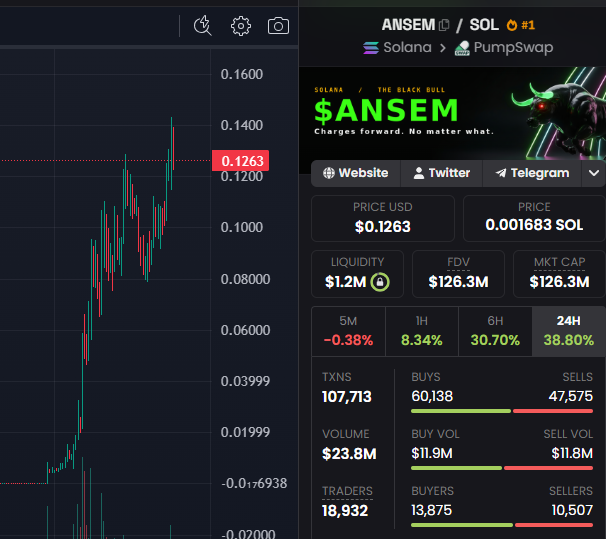Open the token Telegram link
The width and height of the screenshot is (606, 539).
pyautogui.click(x=532, y=173)
